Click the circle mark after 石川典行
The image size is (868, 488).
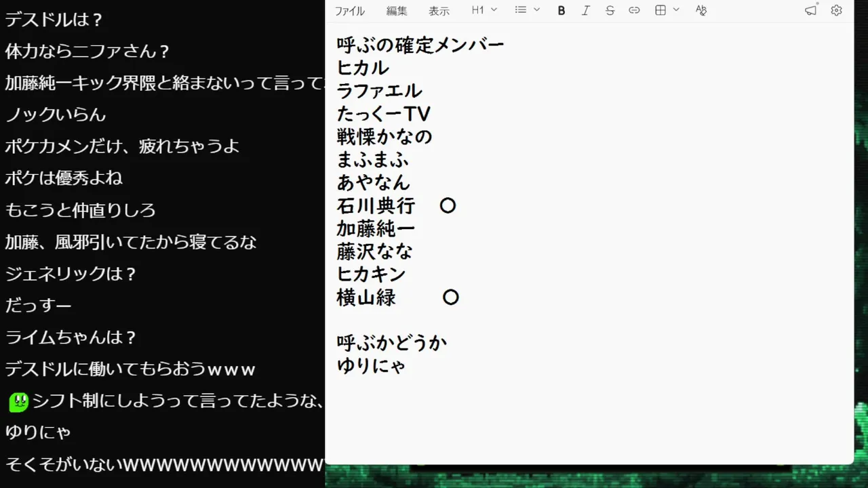pos(448,206)
